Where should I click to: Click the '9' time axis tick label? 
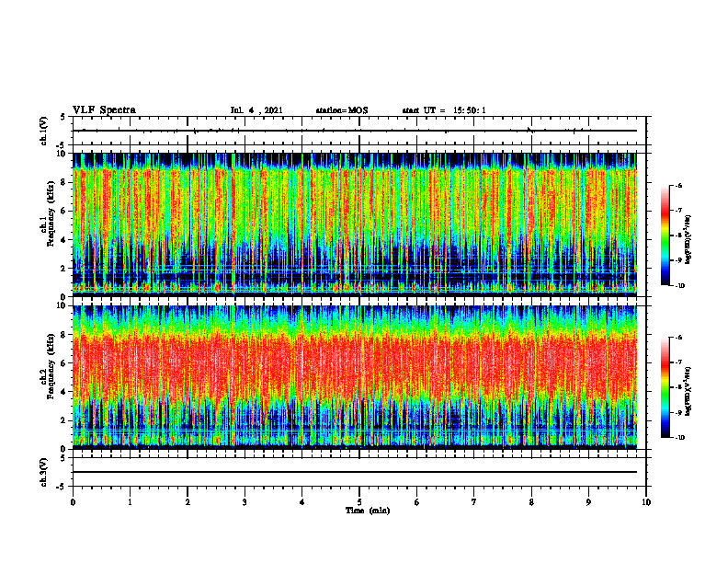point(588,502)
